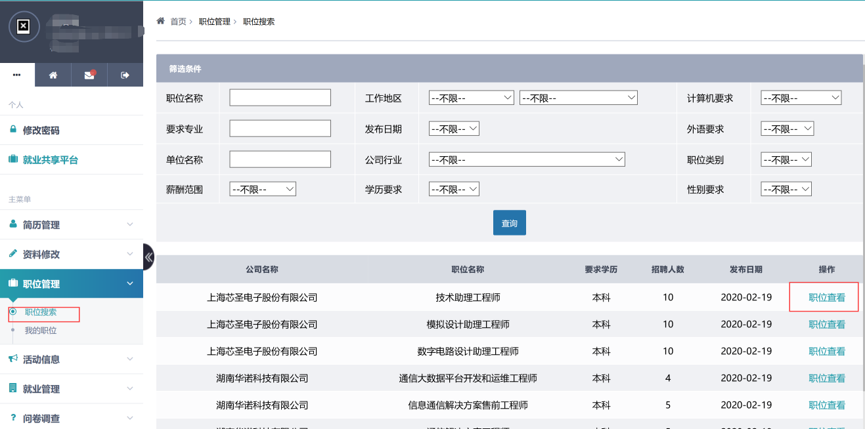Click 职位管理 in the breadcrumb
865x429 pixels.
(x=214, y=21)
